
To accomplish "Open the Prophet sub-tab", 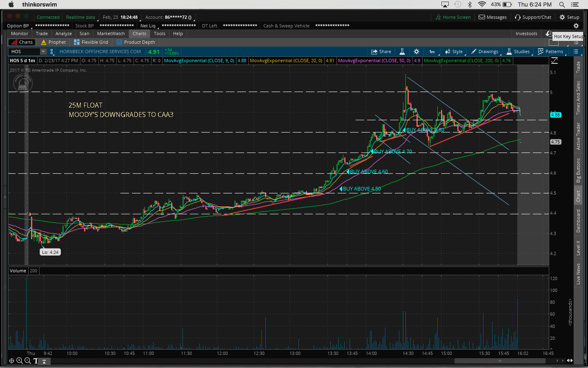I will (53, 42).
